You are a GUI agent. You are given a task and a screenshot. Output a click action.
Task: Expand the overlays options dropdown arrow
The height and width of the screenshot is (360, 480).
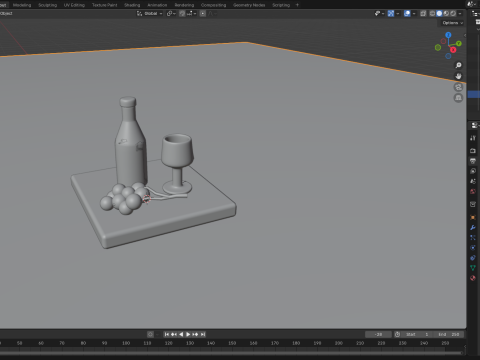point(414,14)
